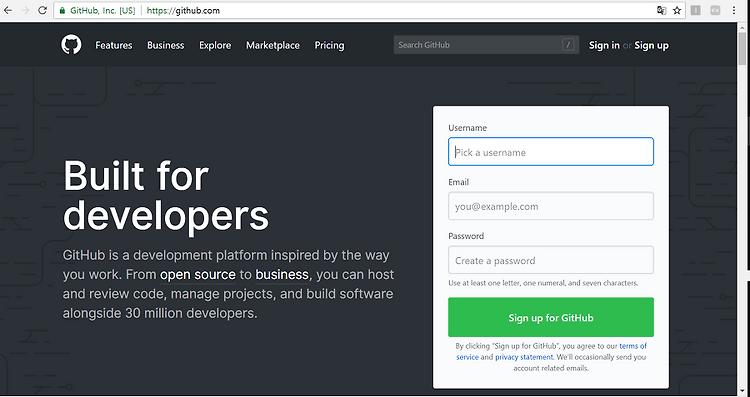The width and height of the screenshot is (750, 397).
Task: Open Chrome three-dot menu
Action: [734, 10]
